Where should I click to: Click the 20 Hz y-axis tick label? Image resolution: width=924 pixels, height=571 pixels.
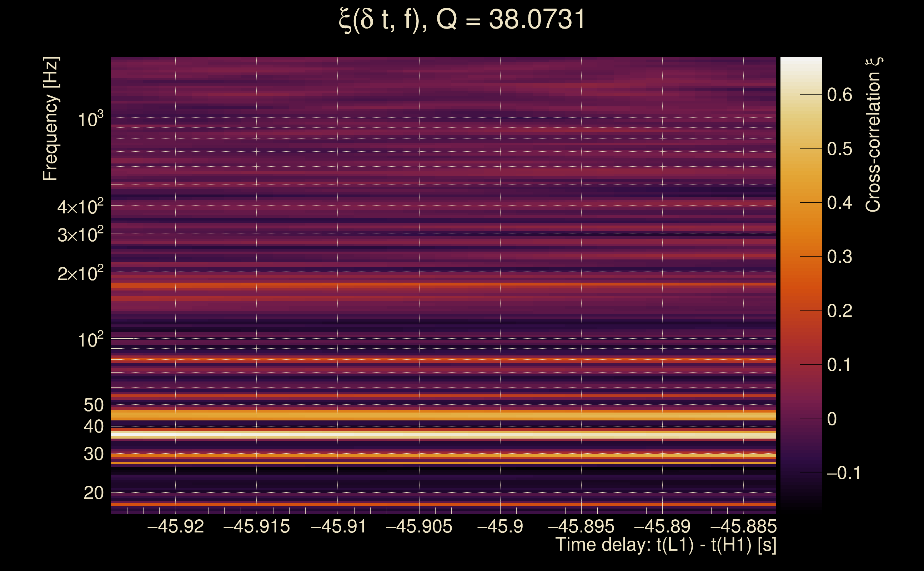(93, 493)
